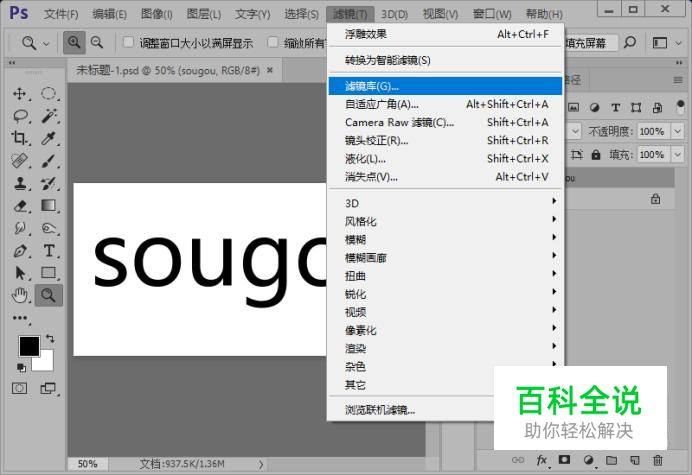Open Camera Raw 滤镜(C)... item
Viewport: 692px width, 475px height.
tap(445, 122)
